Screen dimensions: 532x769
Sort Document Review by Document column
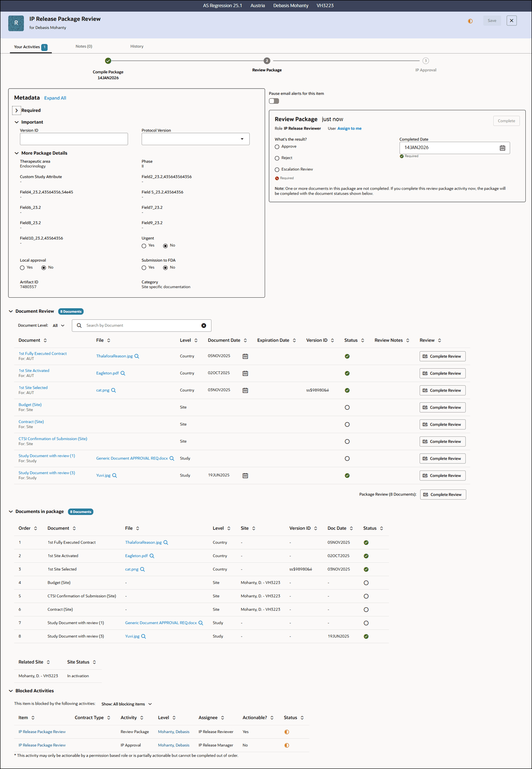(x=45, y=340)
